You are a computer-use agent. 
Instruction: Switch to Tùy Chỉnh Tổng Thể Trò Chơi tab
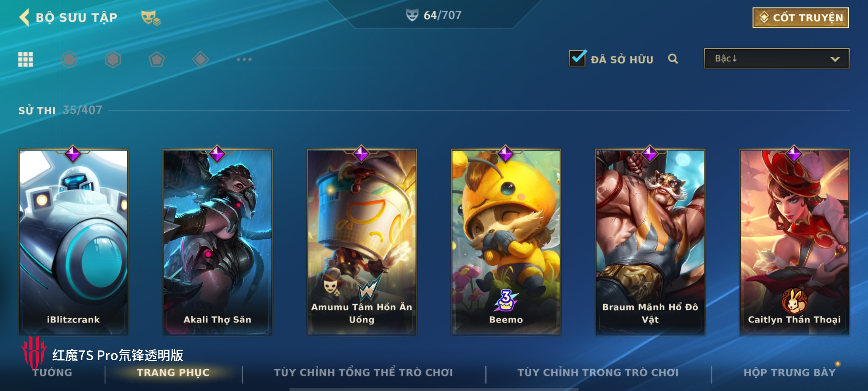[x=363, y=373]
